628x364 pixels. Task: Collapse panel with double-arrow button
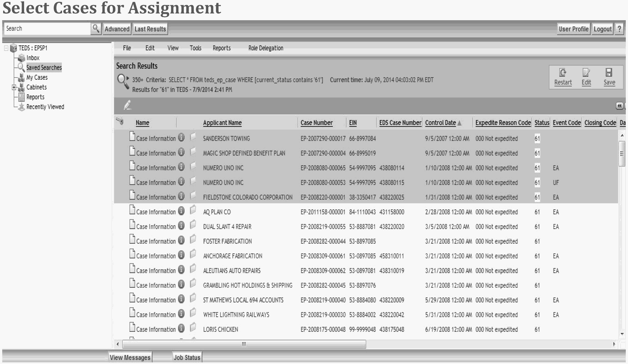click(x=619, y=106)
